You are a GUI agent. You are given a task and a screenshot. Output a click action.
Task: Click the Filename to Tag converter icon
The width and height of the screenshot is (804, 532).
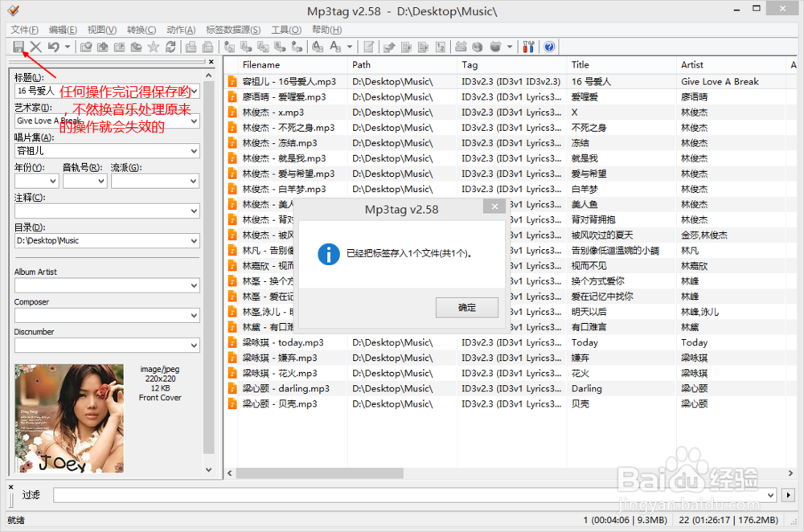click(246, 47)
